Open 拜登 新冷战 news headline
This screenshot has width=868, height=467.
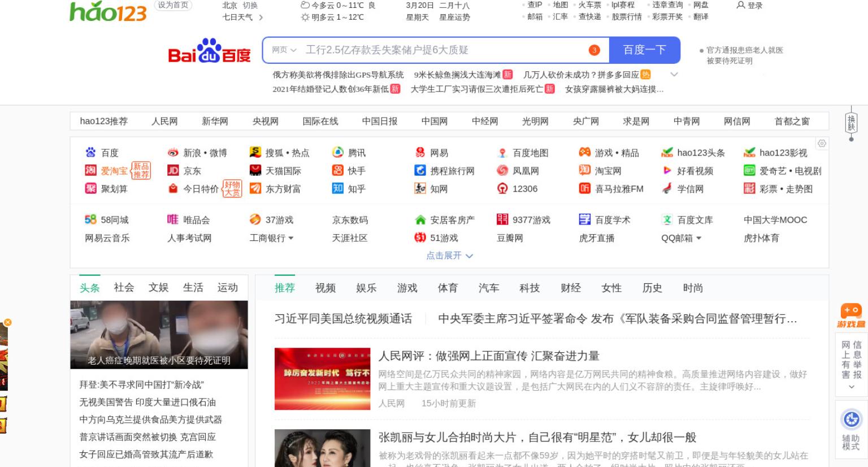[141, 384]
